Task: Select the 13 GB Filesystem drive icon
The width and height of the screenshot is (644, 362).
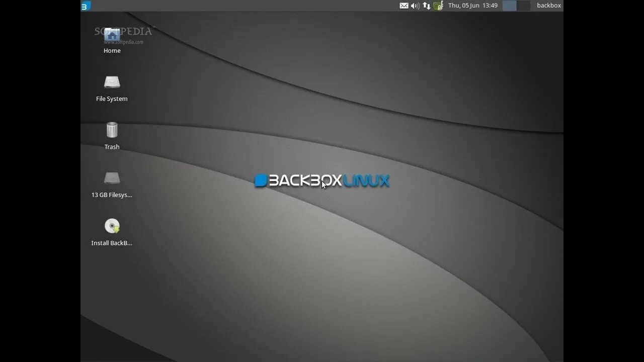Action: [112, 178]
